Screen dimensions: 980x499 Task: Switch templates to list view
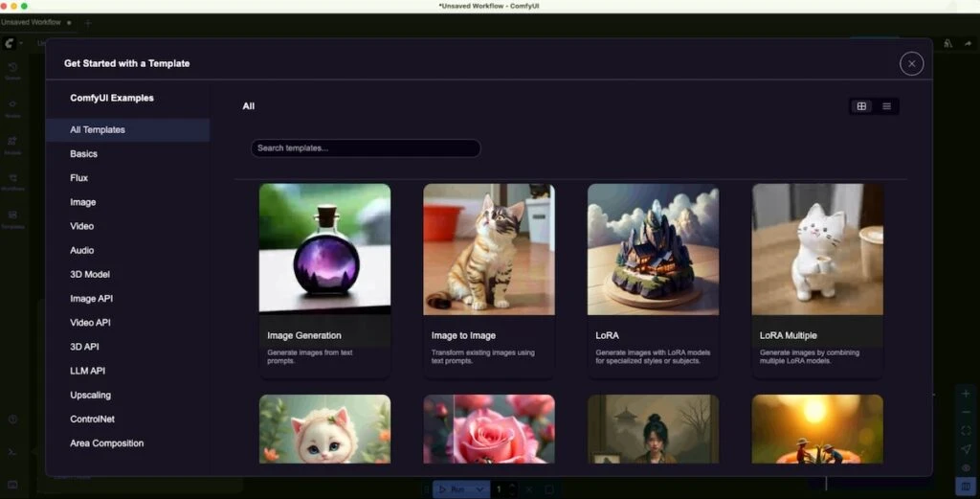coord(886,106)
